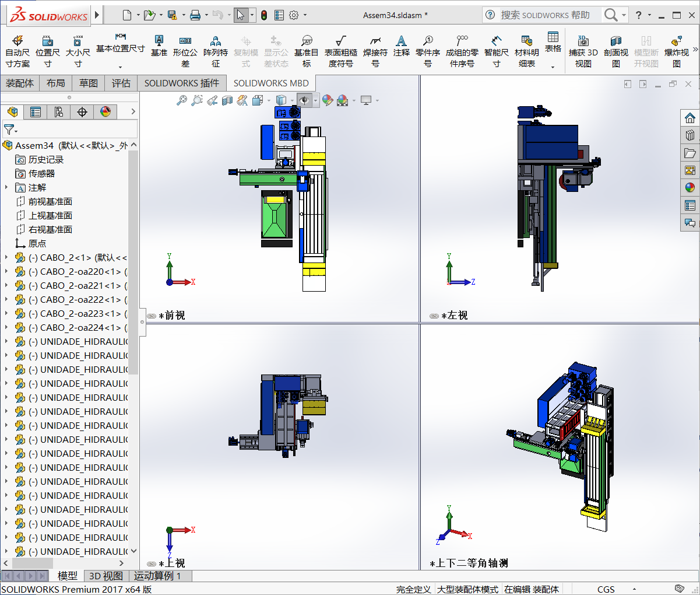The height and width of the screenshot is (595, 700).
Task: Open the ConfigurationManager tab icon
Action: tap(59, 111)
